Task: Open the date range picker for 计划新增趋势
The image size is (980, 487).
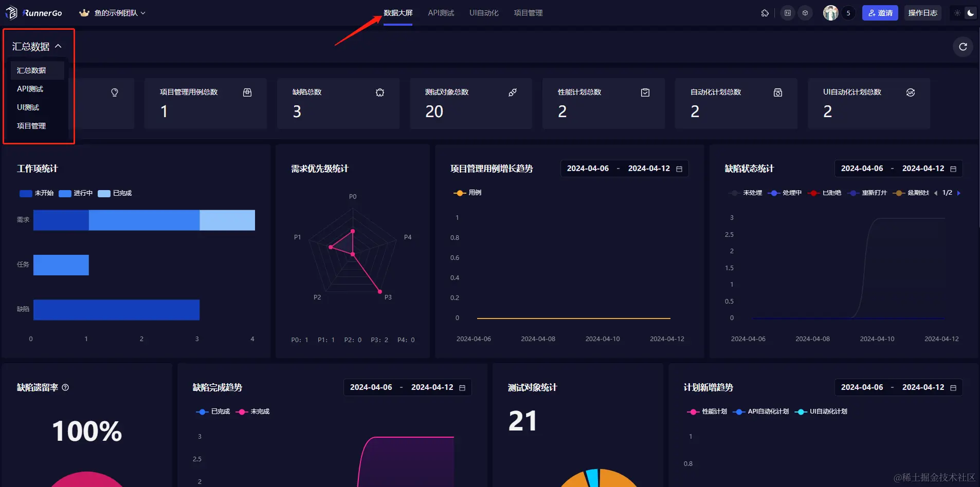Action: point(898,387)
